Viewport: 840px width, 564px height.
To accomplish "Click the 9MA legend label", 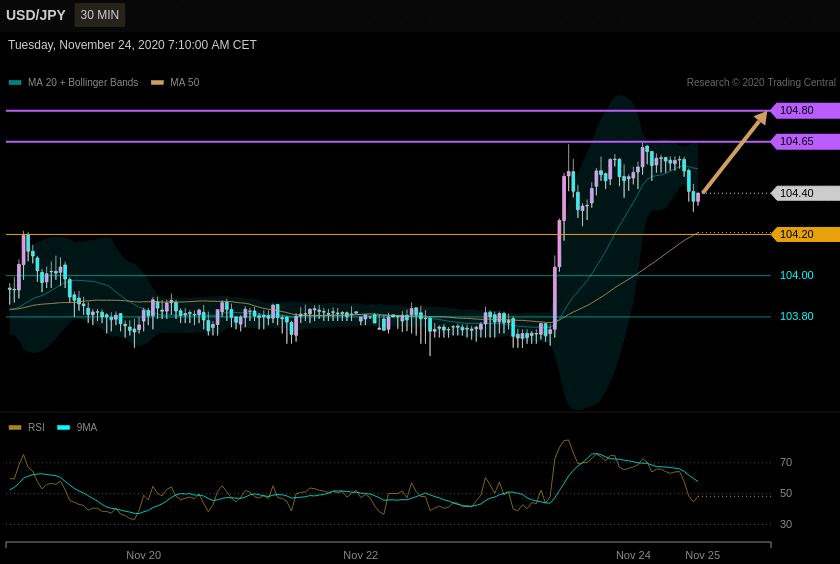I will [87, 427].
